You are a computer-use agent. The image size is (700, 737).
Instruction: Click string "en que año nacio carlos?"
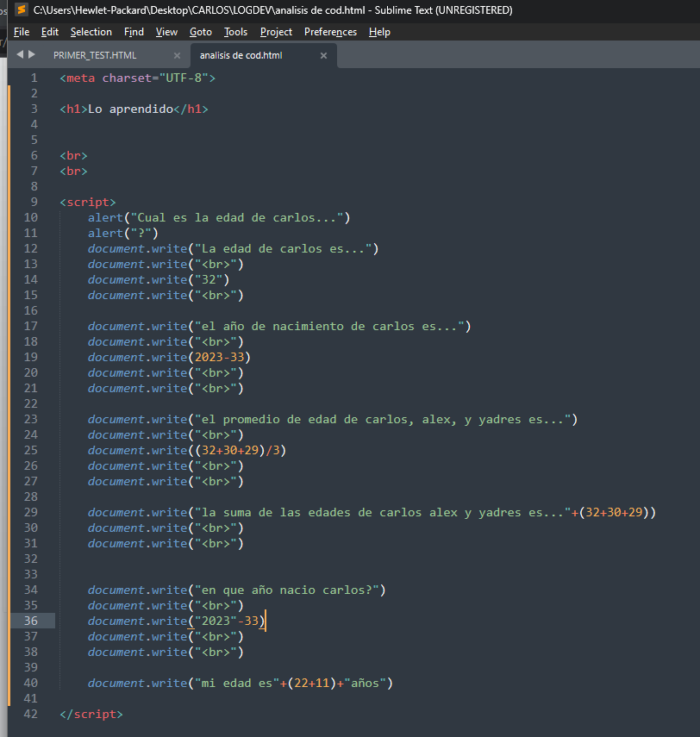point(287,590)
